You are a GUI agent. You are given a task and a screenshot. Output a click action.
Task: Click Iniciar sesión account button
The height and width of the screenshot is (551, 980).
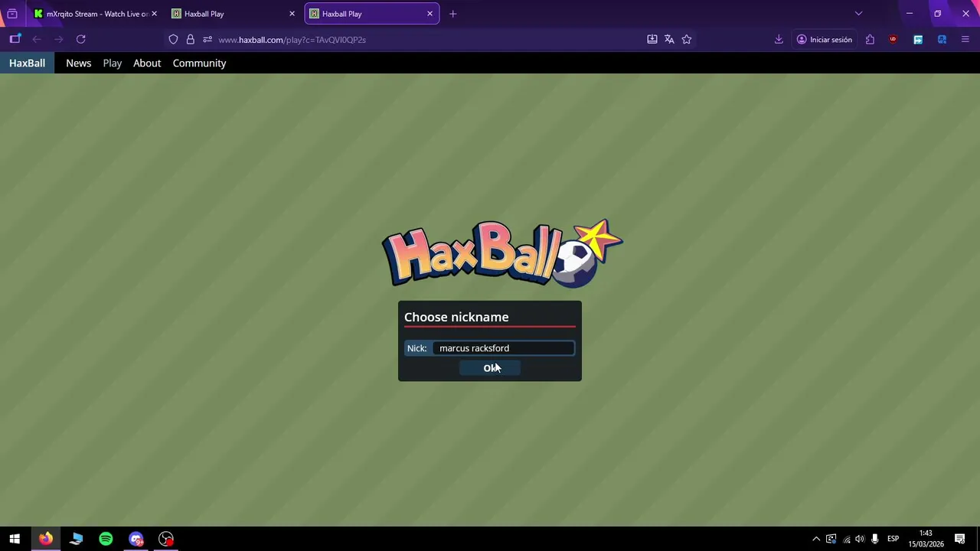click(825, 39)
